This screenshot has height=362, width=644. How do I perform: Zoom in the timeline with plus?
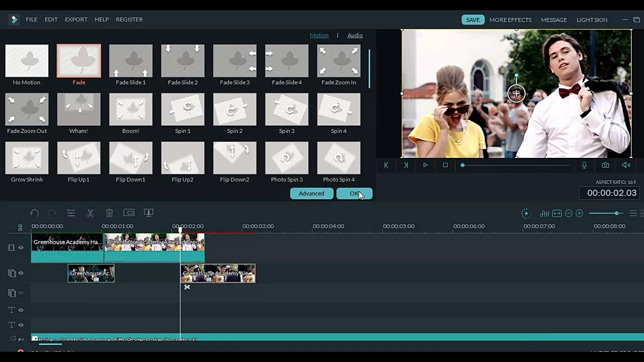pos(579,214)
